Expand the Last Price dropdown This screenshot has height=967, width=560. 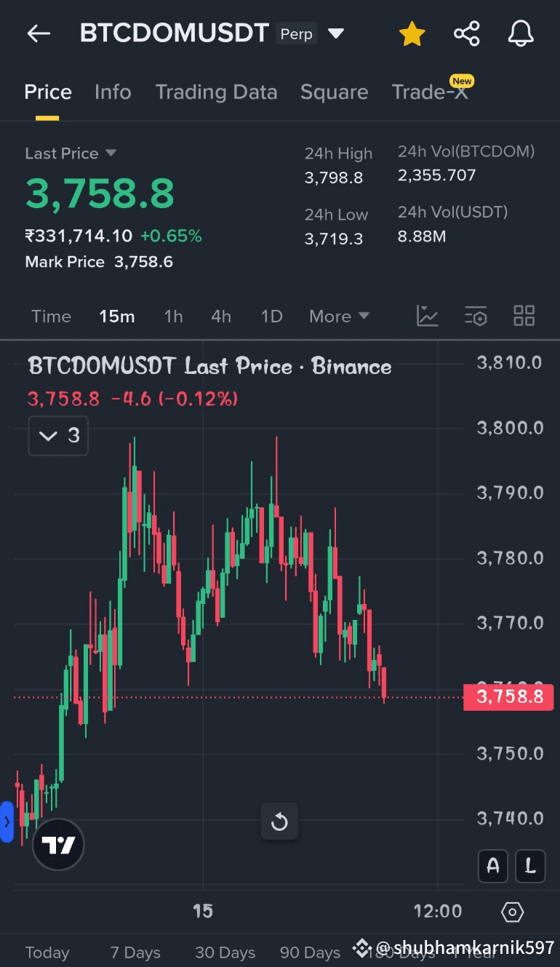[x=111, y=153]
